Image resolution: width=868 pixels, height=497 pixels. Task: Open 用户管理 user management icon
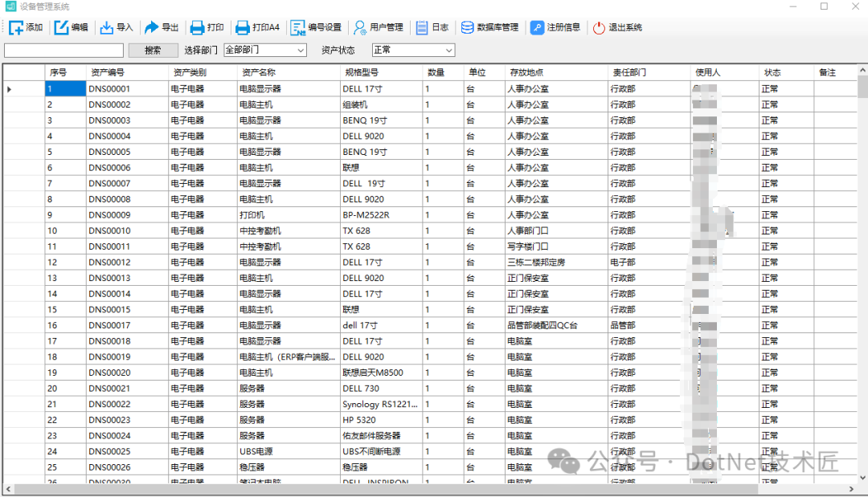coord(360,27)
